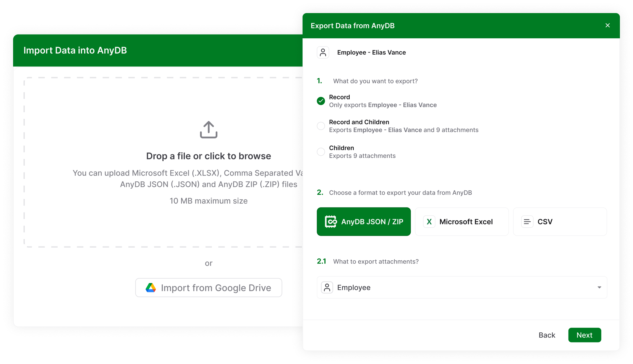Close the Export Data dialog
Screen dimensions: 633x364
click(607, 26)
